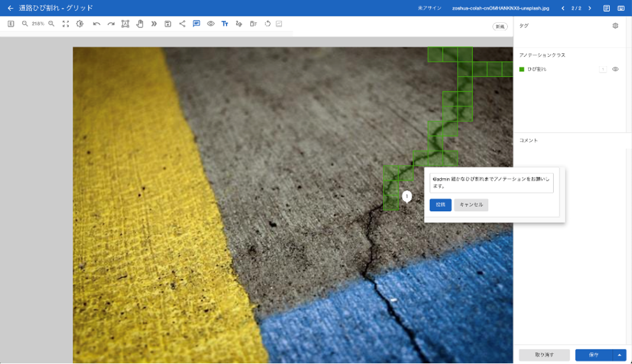
Task: Expand the save options dropdown arrow
Action: (619, 354)
